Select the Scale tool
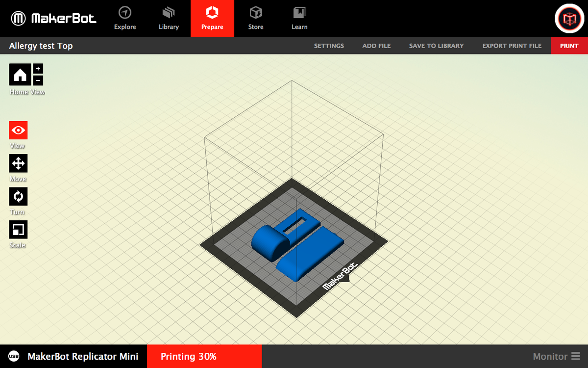Image resolution: width=588 pixels, height=368 pixels. point(19,230)
